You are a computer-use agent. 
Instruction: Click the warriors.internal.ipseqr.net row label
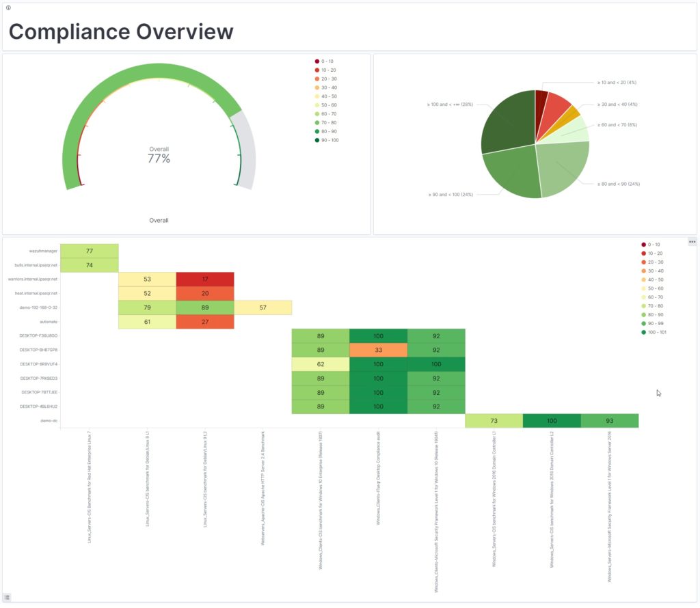point(33,279)
